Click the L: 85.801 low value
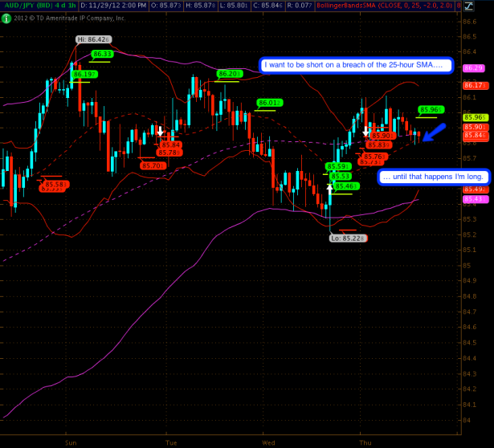This screenshot has width=494, height=448. coord(234,6)
